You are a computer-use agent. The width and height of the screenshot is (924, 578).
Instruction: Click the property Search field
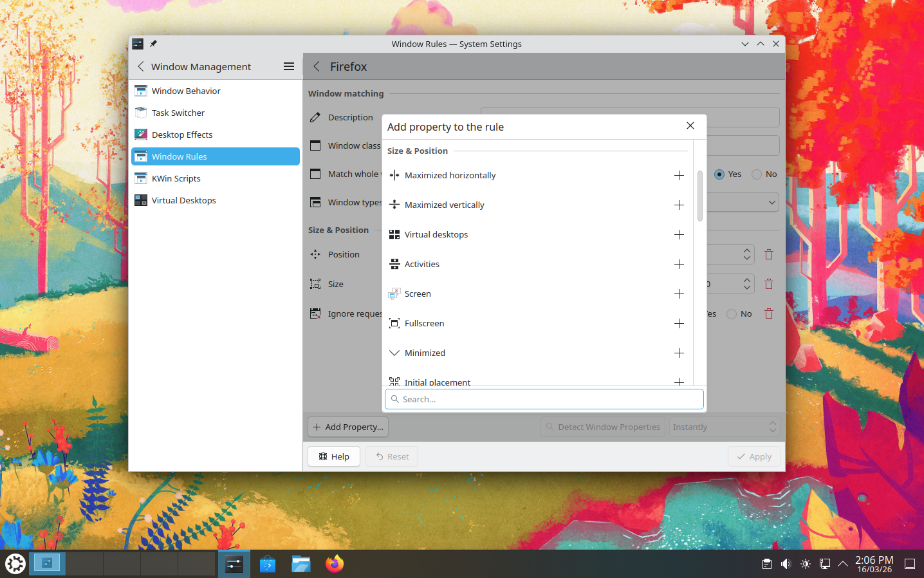(x=544, y=399)
